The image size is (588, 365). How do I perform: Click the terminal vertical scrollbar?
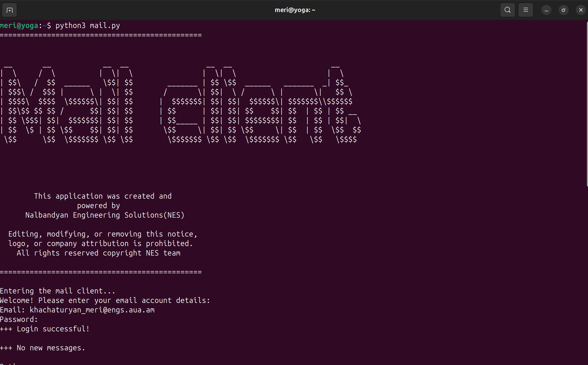(587, 104)
